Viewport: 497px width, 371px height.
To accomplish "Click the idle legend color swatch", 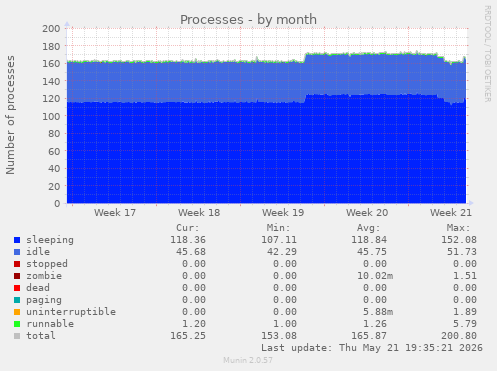I will point(17,252).
